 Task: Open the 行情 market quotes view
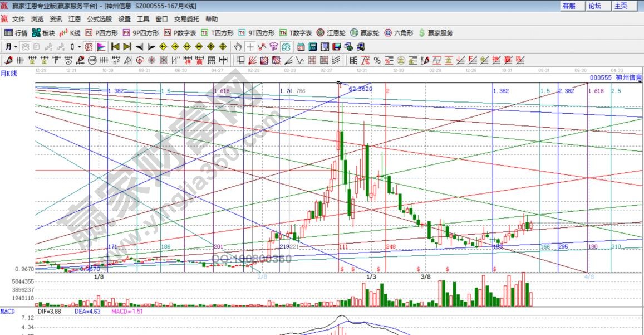(16, 33)
